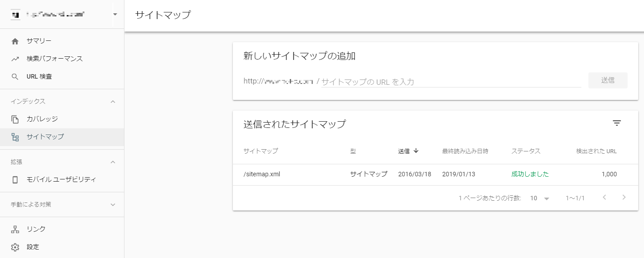The width and height of the screenshot is (644, 258).
Task: Expand the 手動による対策 section
Action: pyautogui.click(x=113, y=205)
